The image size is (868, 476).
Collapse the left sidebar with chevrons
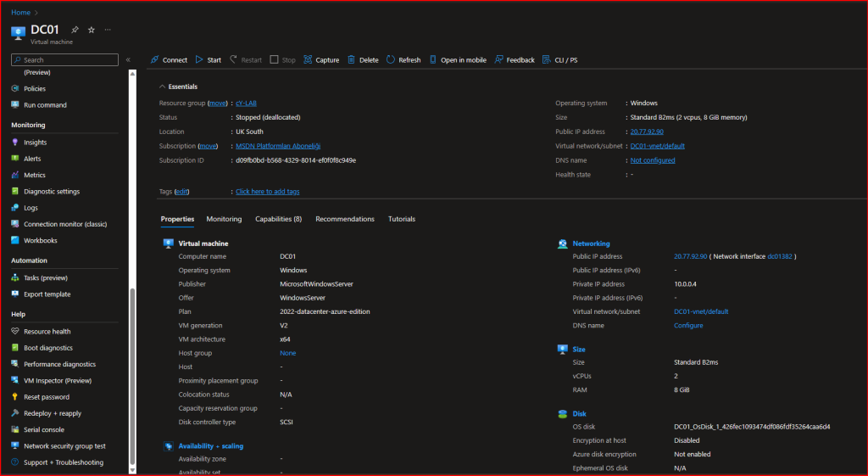pos(128,60)
